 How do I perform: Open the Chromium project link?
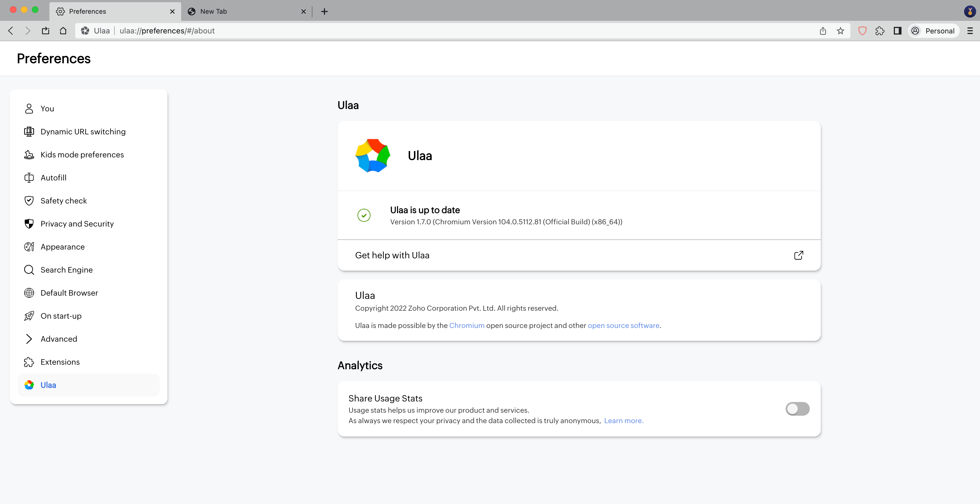(x=466, y=325)
